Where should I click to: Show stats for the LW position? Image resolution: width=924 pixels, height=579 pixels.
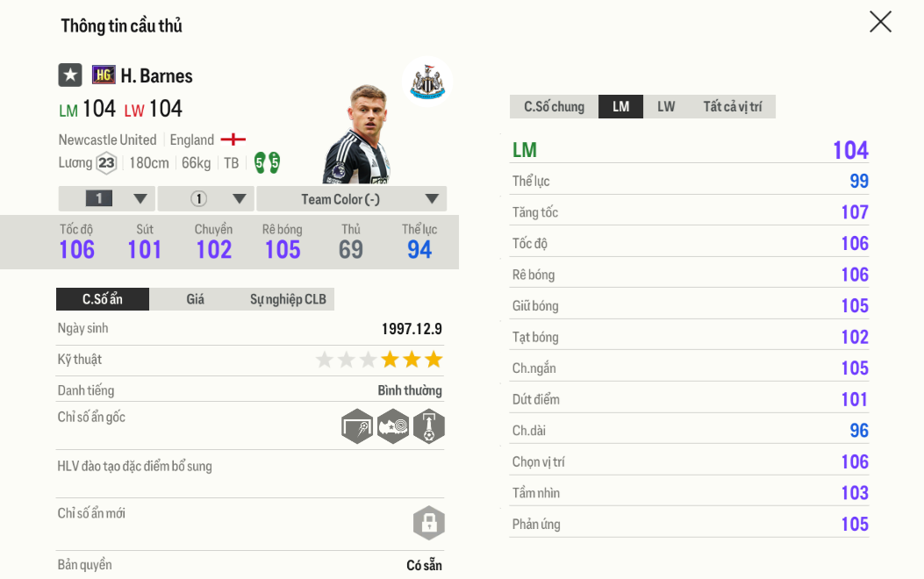(x=666, y=107)
